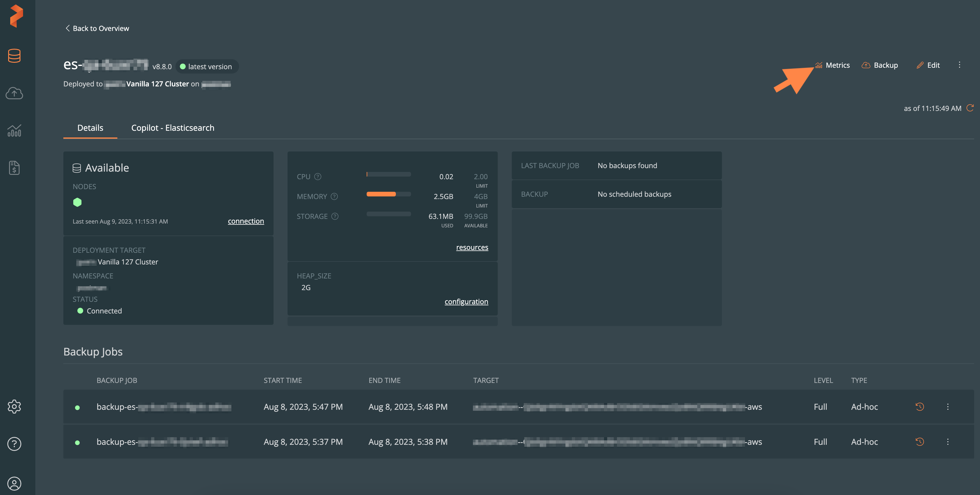
Task: Click the BACKUP JOB column header
Action: point(117,380)
